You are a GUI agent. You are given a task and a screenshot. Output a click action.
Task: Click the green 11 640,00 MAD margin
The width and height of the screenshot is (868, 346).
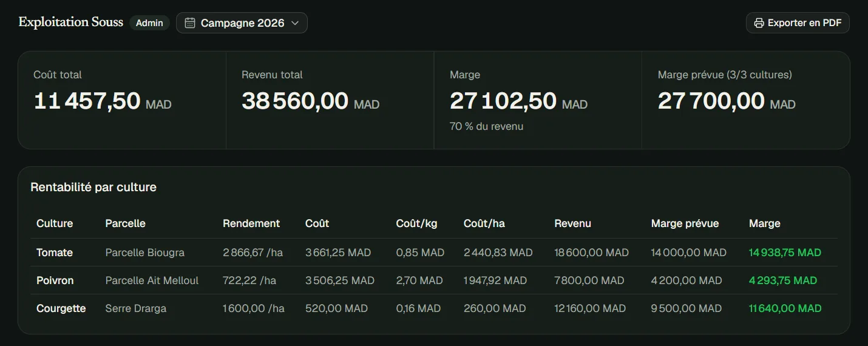click(x=785, y=308)
